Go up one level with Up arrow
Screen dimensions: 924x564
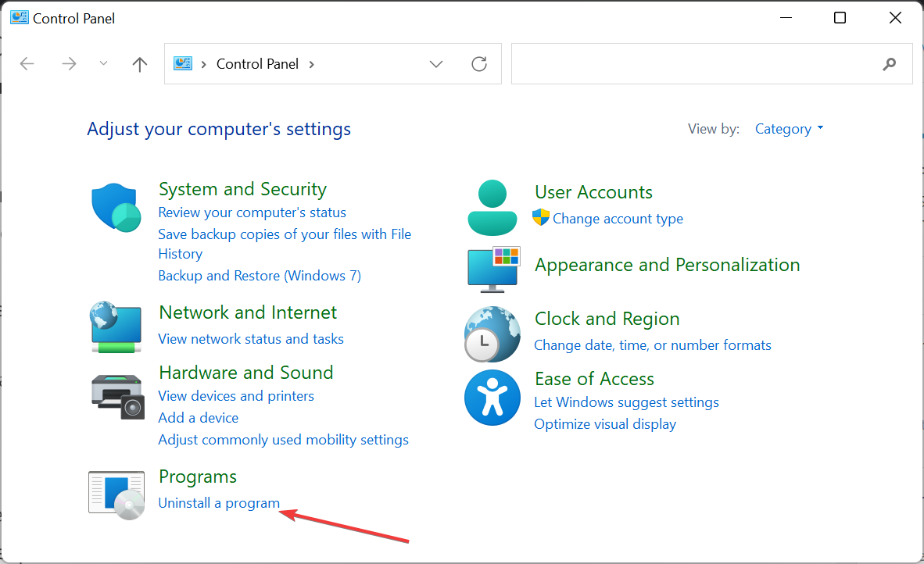pyautogui.click(x=140, y=64)
